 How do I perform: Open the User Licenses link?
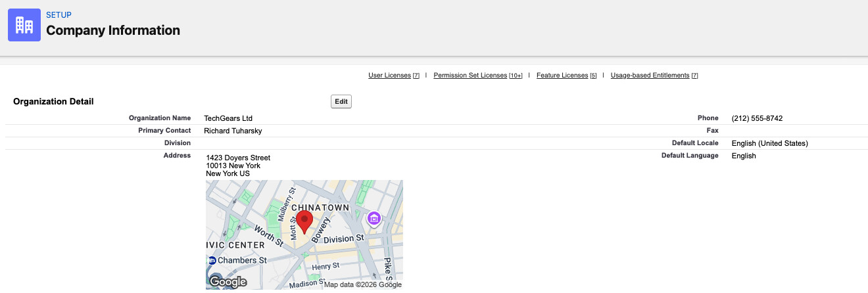pos(389,76)
